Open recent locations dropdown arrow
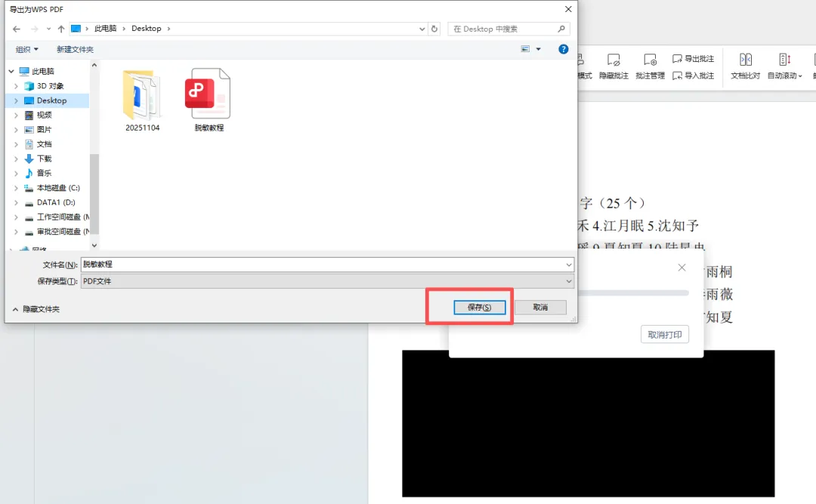 click(48, 29)
